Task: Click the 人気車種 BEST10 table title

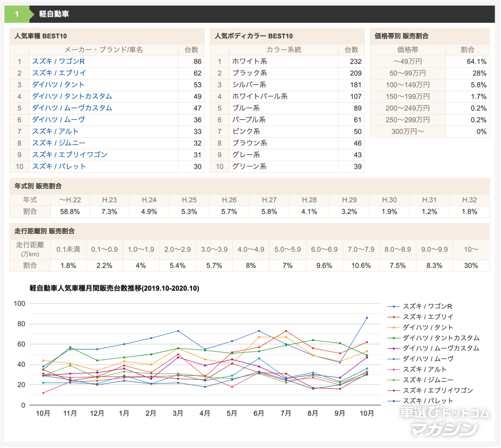Action: (x=41, y=36)
